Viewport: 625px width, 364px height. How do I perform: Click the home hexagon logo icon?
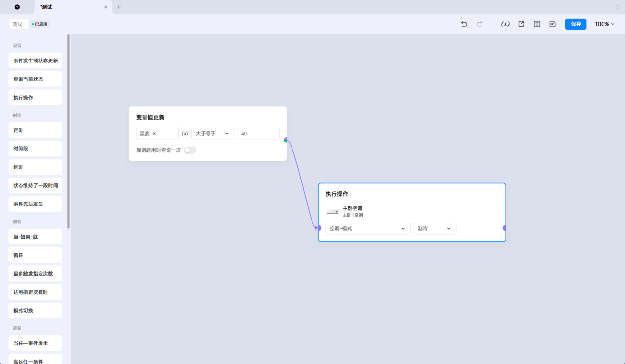pos(17,7)
